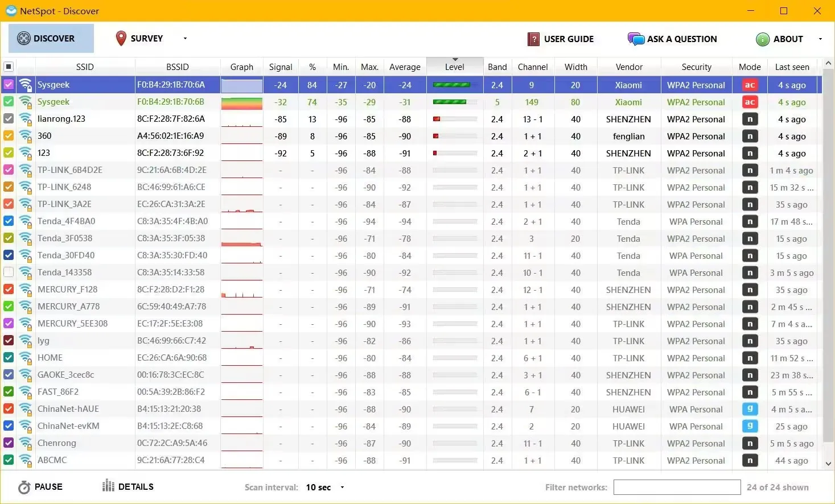Click the Survey map pin icon
835x504 pixels.
tap(121, 38)
